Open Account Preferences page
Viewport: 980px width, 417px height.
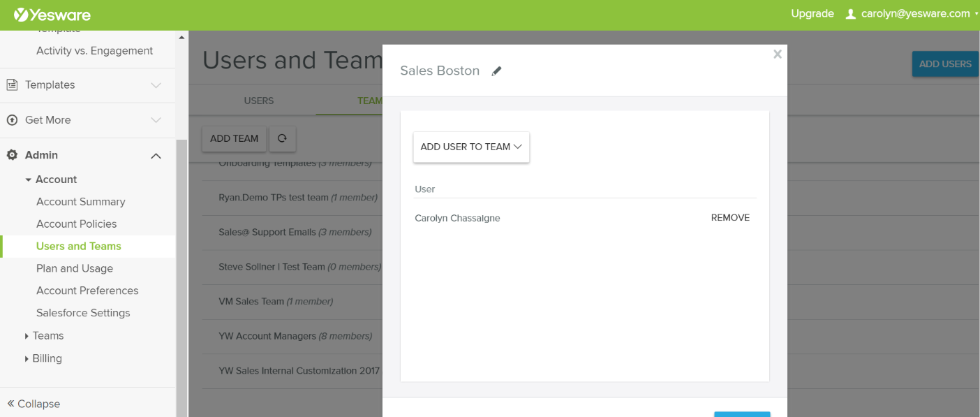click(87, 291)
